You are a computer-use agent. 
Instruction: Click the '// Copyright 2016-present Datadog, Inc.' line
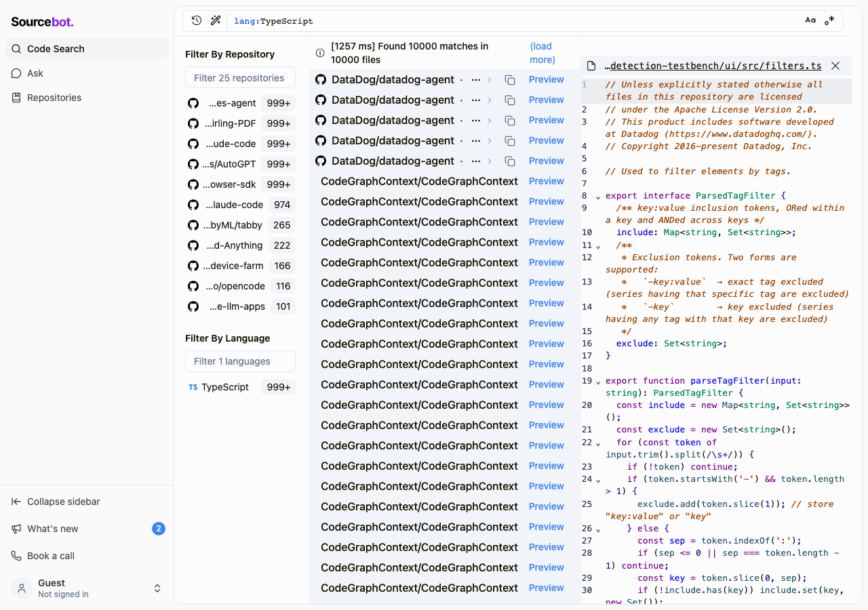[709, 146]
